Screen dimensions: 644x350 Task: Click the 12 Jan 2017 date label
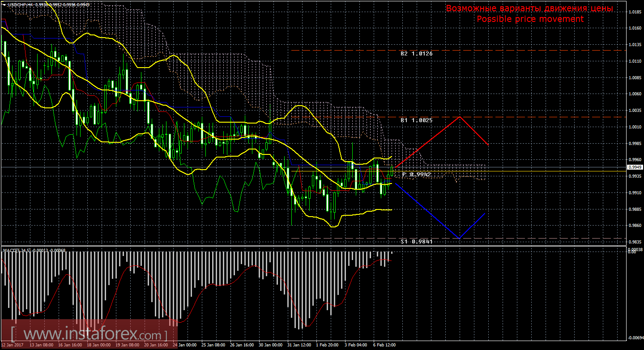tap(13, 345)
